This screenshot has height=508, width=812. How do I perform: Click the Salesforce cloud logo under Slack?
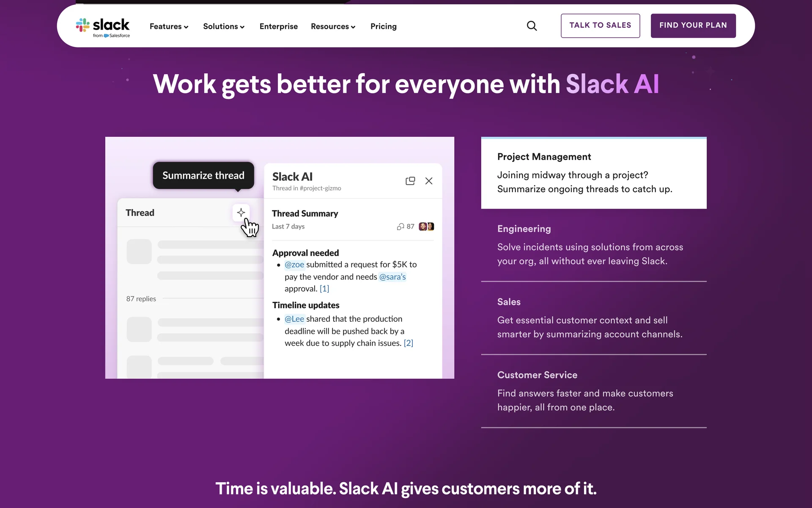[106, 36]
